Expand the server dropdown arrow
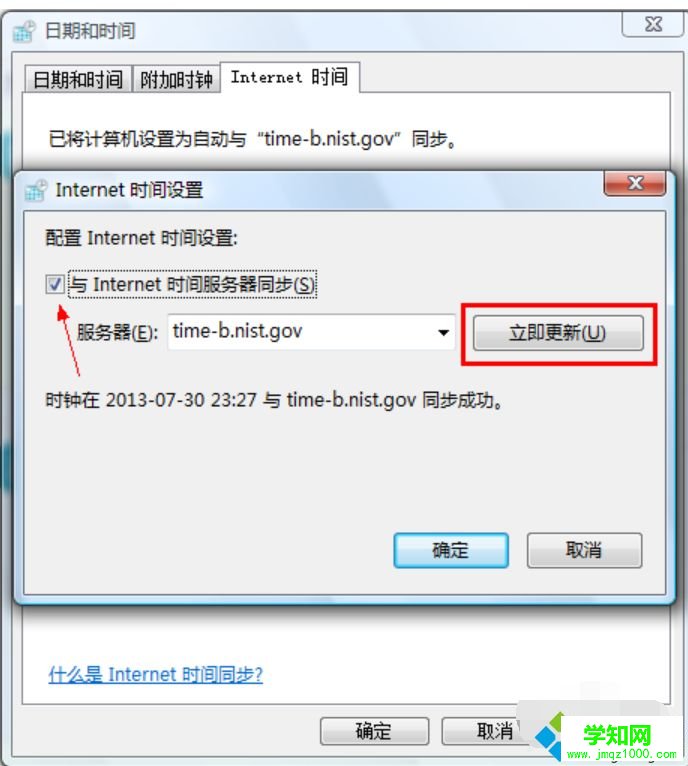Viewport: 688px width, 766px height. pos(443,332)
